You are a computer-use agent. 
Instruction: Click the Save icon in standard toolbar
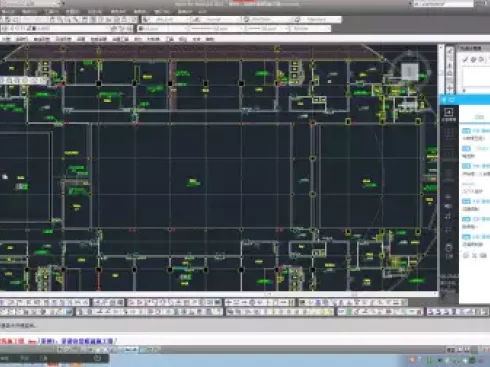pos(16,20)
